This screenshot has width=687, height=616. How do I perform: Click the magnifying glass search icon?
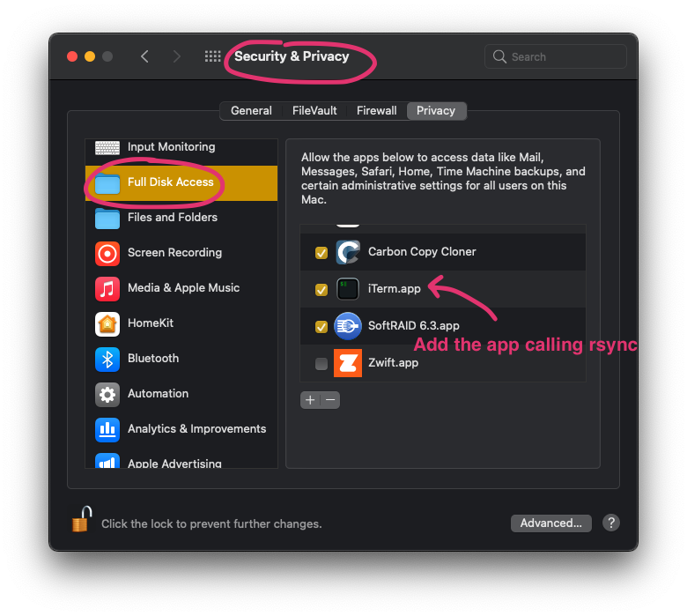pyautogui.click(x=499, y=56)
